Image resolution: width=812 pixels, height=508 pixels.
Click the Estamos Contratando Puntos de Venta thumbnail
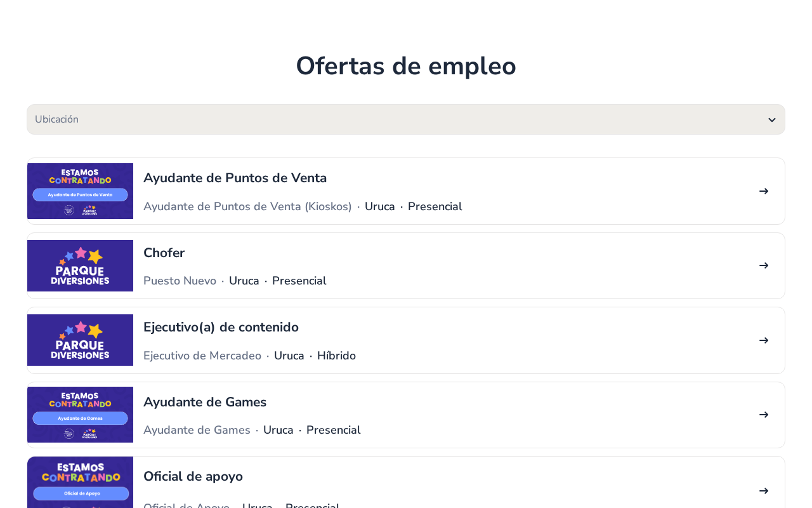point(80,191)
